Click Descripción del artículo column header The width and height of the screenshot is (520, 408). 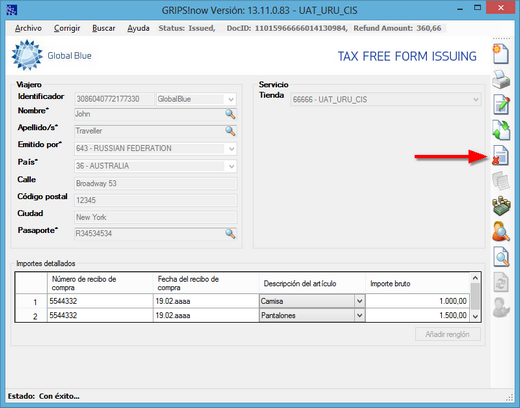tap(312, 284)
